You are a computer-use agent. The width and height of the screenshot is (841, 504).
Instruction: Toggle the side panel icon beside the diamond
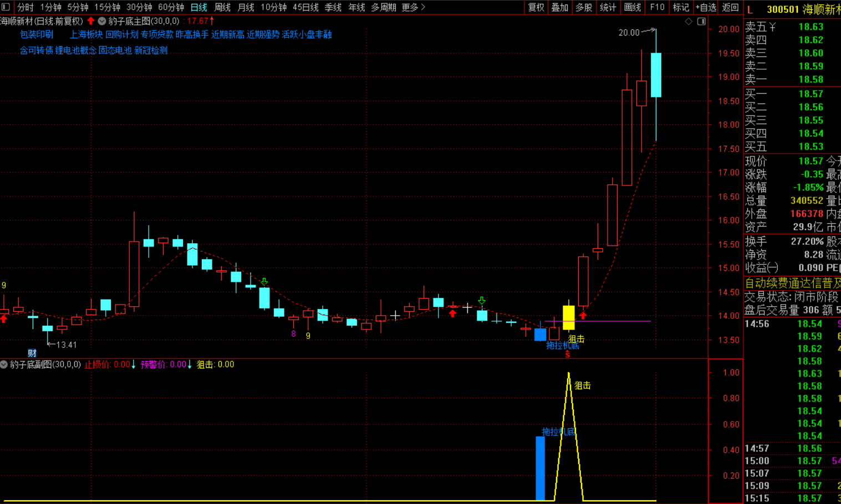click(701, 22)
